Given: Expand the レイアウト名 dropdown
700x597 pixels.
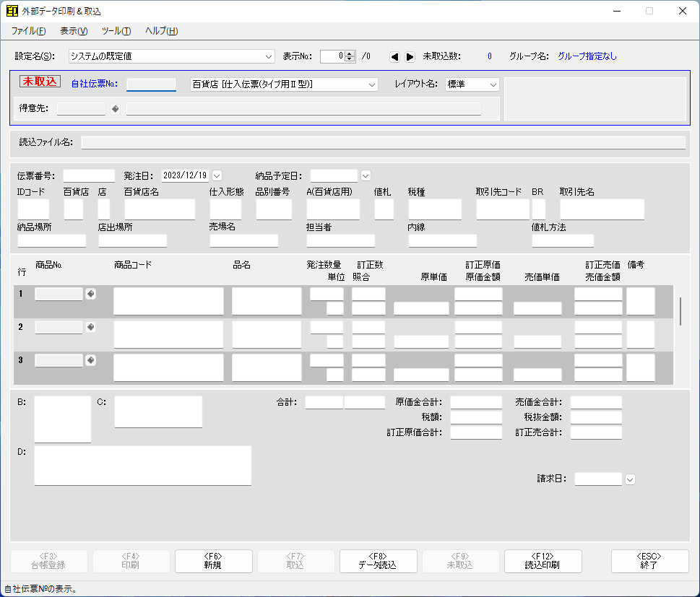Looking at the screenshot, I should tap(493, 84).
